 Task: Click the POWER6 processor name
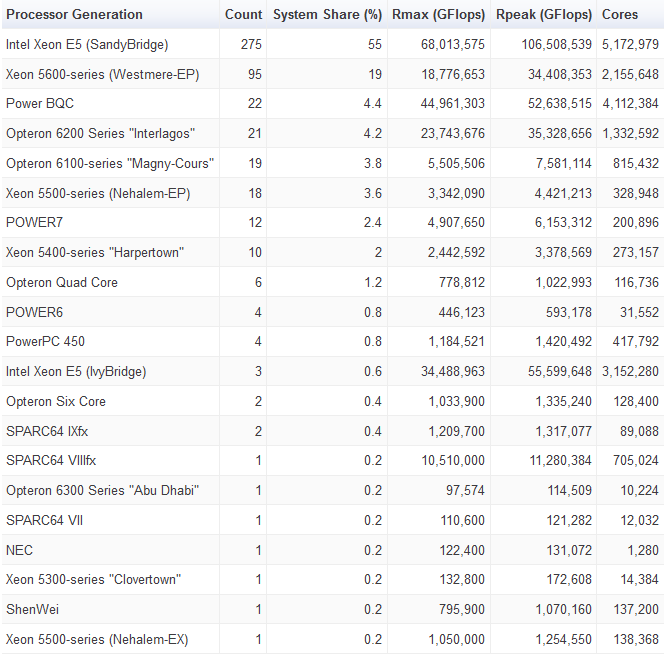[x=34, y=313]
